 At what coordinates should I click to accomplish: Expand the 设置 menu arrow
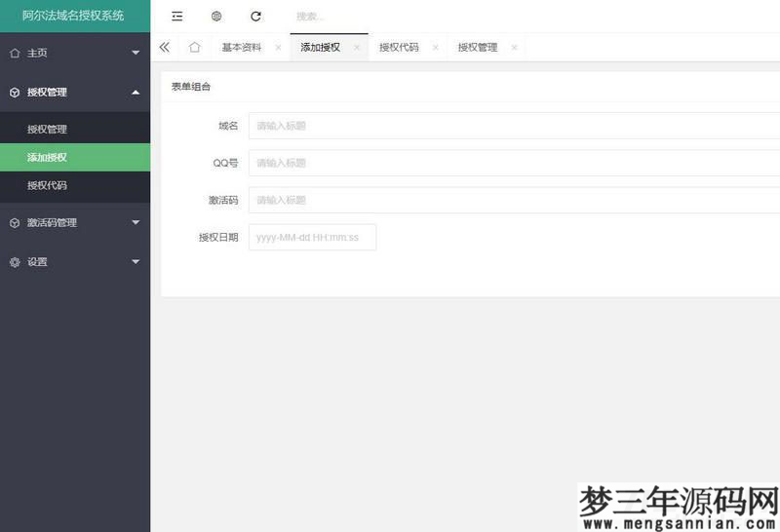pyautogui.click(x=136, y=262)
